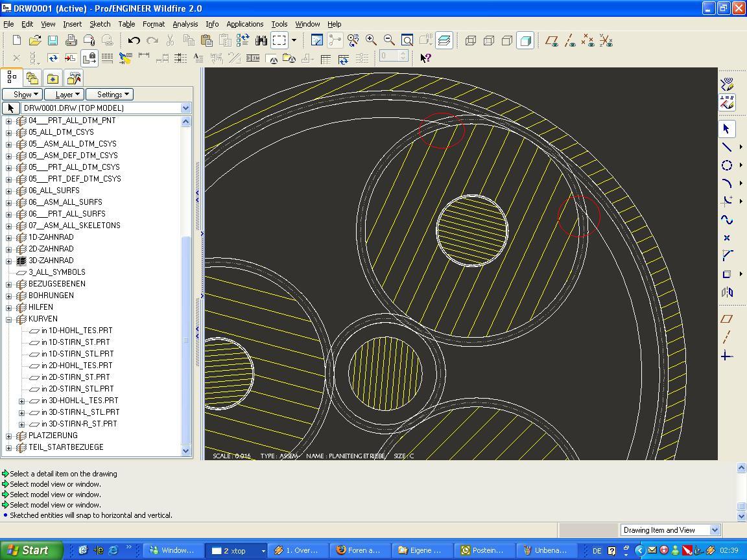Image resolution: width=747 pixels, height=560 pixels.
Task: Refit drawing to screen
Action: pyautogui.click(x=407, y=40)
